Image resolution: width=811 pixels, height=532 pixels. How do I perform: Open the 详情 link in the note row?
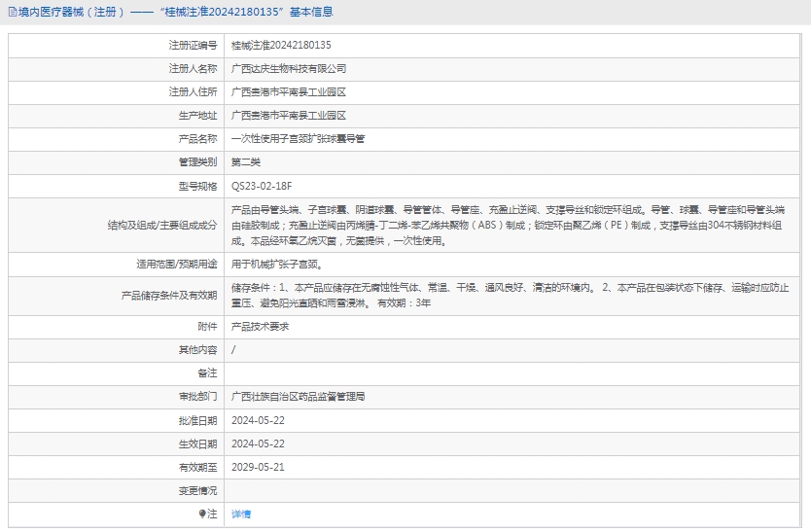pos(240,514)
